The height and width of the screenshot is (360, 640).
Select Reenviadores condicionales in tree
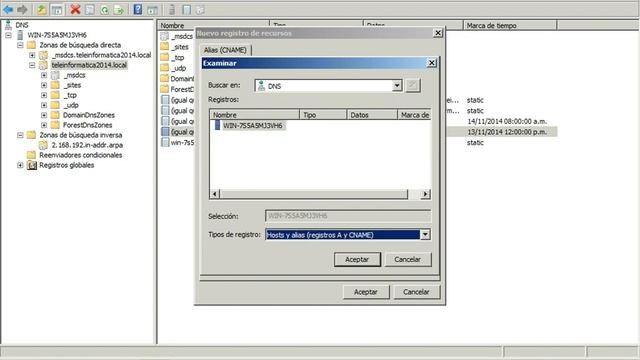[x=80, y=155]
